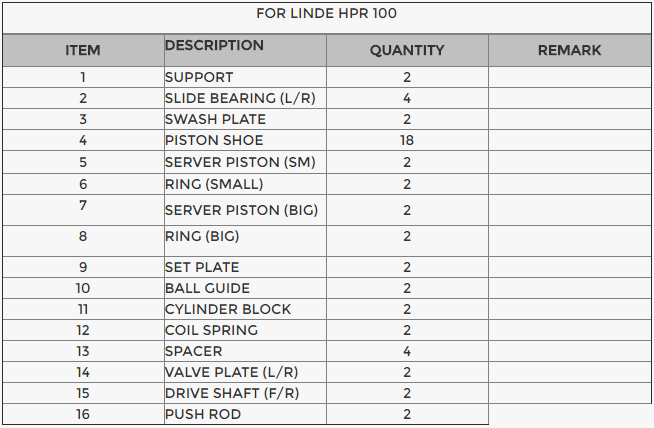Screen dimensions: 654x428
Task: Select the CYLINDER BLOCK cell
Action: pos(228,309)
